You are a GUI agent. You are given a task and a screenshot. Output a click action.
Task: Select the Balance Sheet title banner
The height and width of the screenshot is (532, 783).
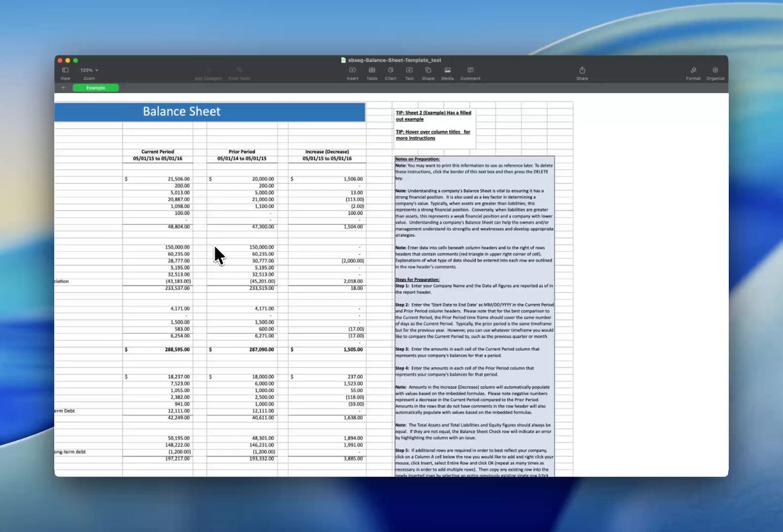(x=209, y=111)
